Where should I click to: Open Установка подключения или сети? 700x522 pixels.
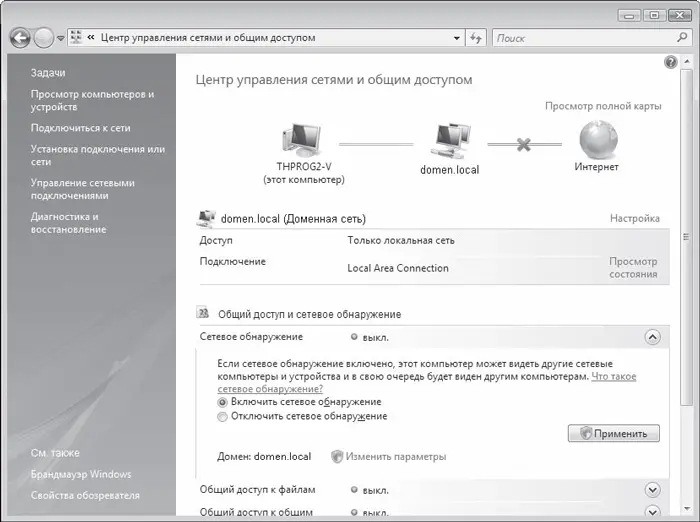click(98, 155)
